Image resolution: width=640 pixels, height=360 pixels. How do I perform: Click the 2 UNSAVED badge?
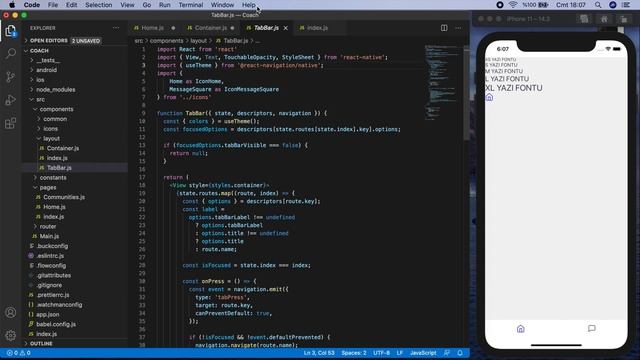86,41
